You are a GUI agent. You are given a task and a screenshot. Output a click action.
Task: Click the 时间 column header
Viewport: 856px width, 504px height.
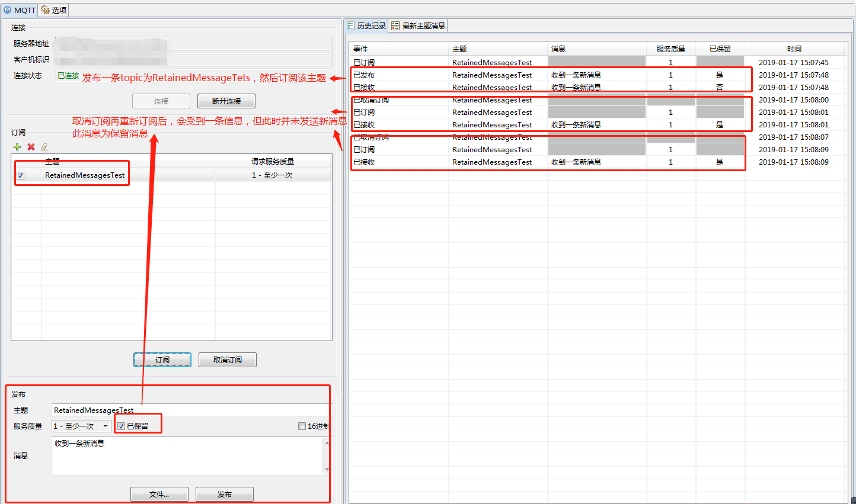(794, 49)
